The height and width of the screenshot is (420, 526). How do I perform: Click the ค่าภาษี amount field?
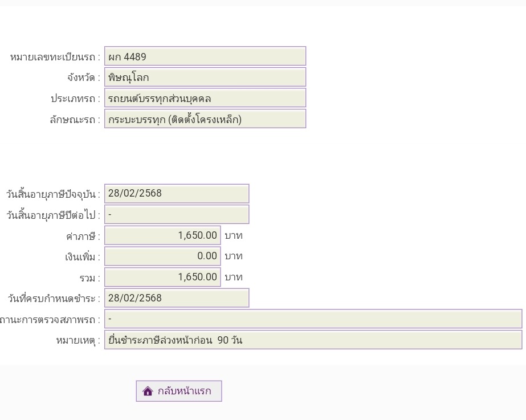click(x=162, y=235)
